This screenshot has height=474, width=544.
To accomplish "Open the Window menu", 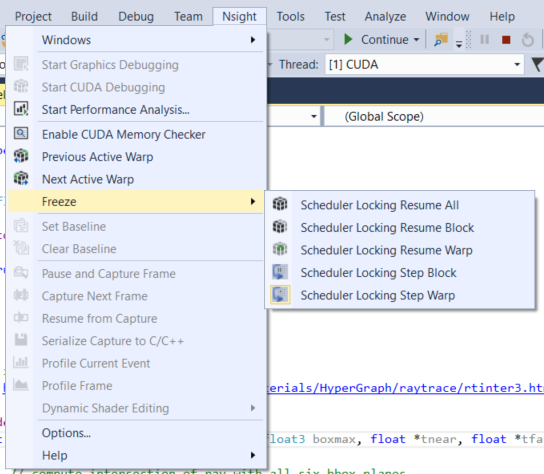I will 448,16.
